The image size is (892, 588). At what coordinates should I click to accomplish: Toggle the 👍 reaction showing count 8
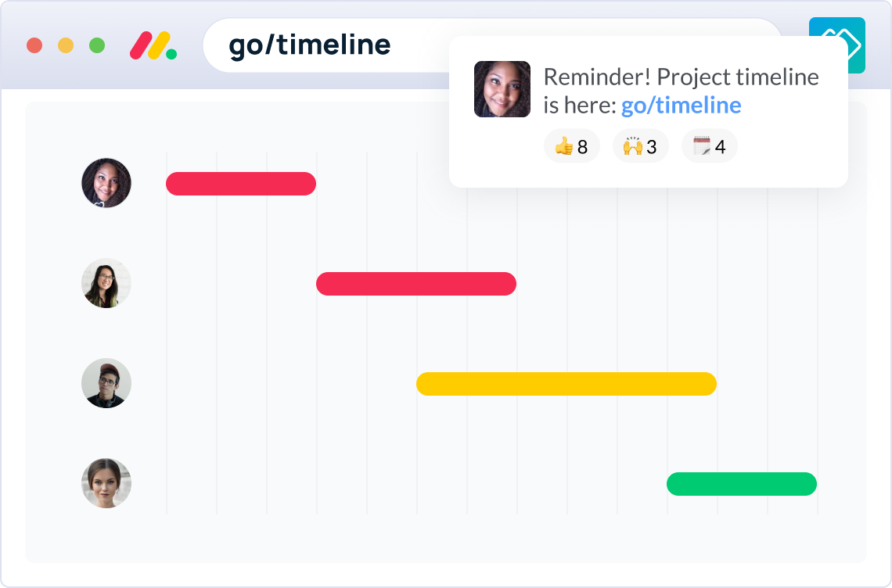571,145
